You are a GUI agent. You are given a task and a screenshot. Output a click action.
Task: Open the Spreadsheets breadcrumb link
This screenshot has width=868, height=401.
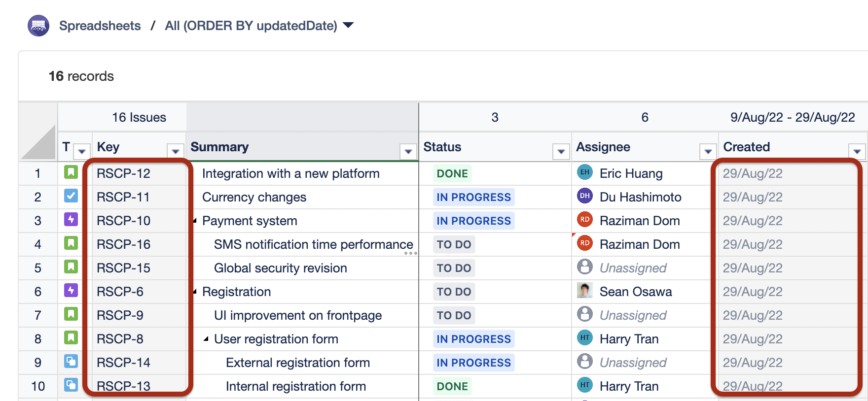tap(100, 26)
